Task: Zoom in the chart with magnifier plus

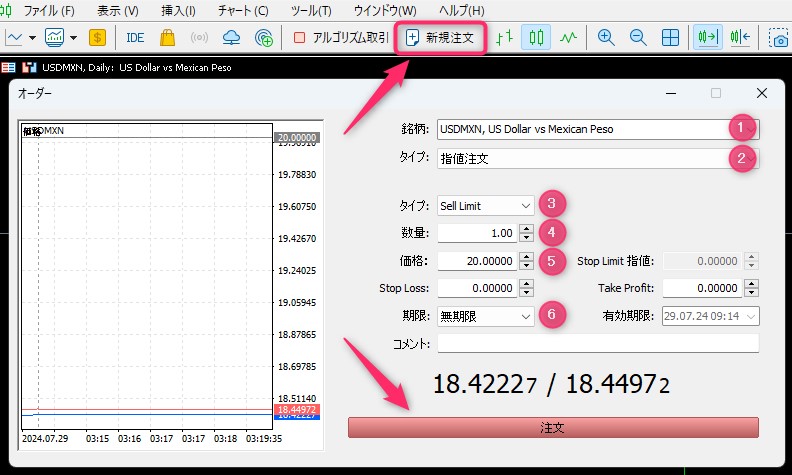Action: [606, 37]
